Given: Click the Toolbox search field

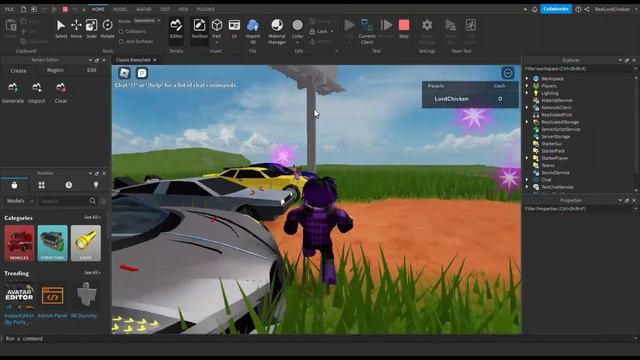Looking at the screenshot, I should click(68, 201).
